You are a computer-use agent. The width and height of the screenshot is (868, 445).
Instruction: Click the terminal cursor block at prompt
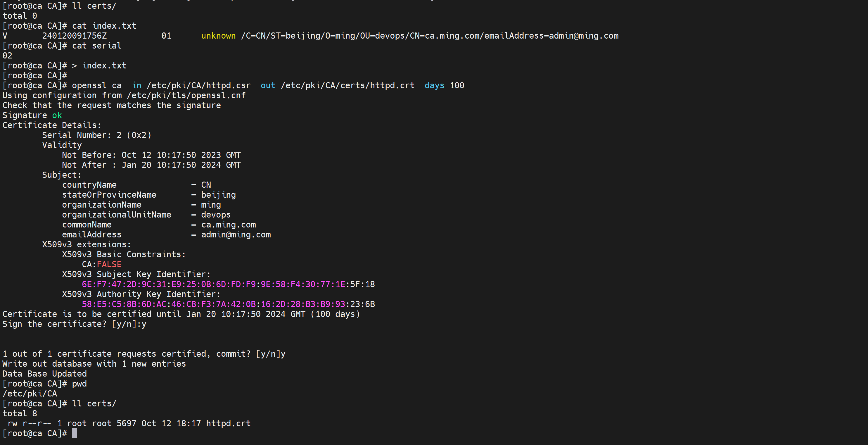74,433
